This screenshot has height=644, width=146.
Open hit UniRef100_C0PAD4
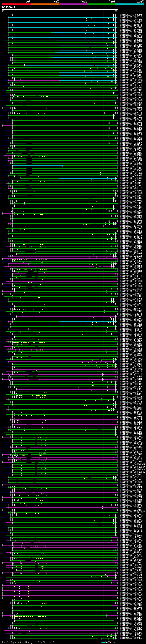pyautogui.click(x=131, y=20)
